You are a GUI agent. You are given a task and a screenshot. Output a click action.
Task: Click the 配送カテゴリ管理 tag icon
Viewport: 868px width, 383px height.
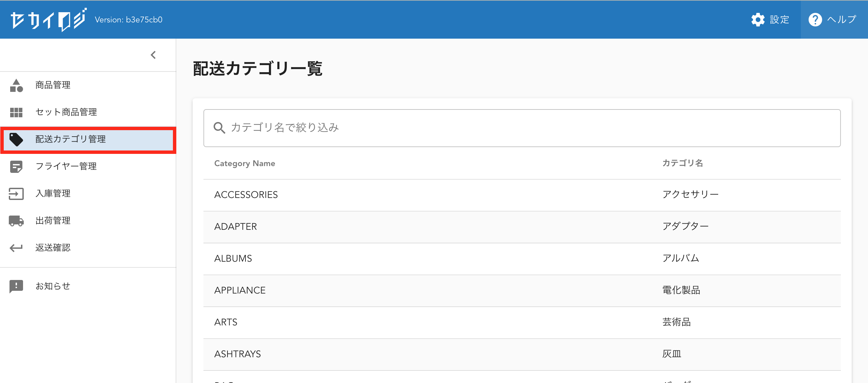click(16, 139)
